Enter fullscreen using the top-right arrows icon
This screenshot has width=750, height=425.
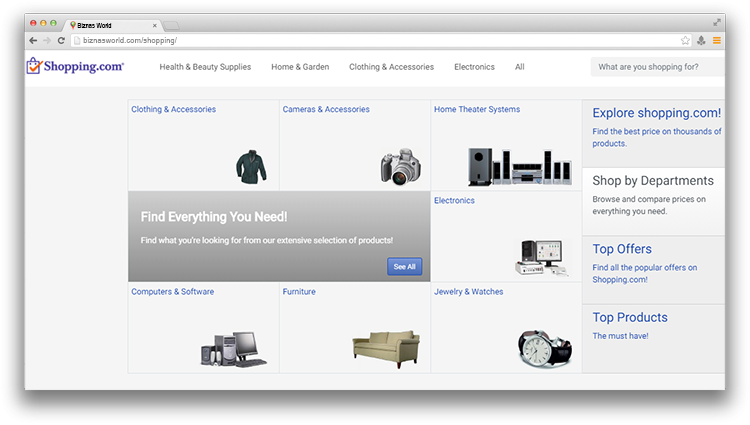click(x=716, y=22)
